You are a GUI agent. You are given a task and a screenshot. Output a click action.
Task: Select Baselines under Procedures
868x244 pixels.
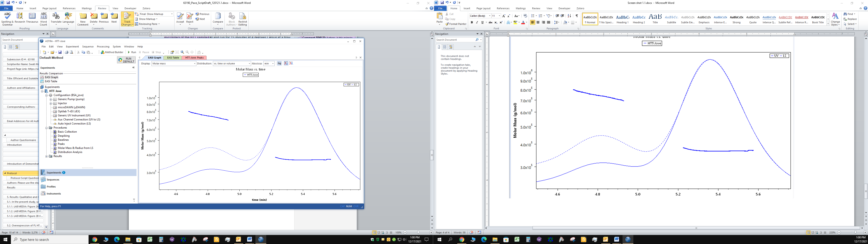pyautogui.click(x=63, y=140)
